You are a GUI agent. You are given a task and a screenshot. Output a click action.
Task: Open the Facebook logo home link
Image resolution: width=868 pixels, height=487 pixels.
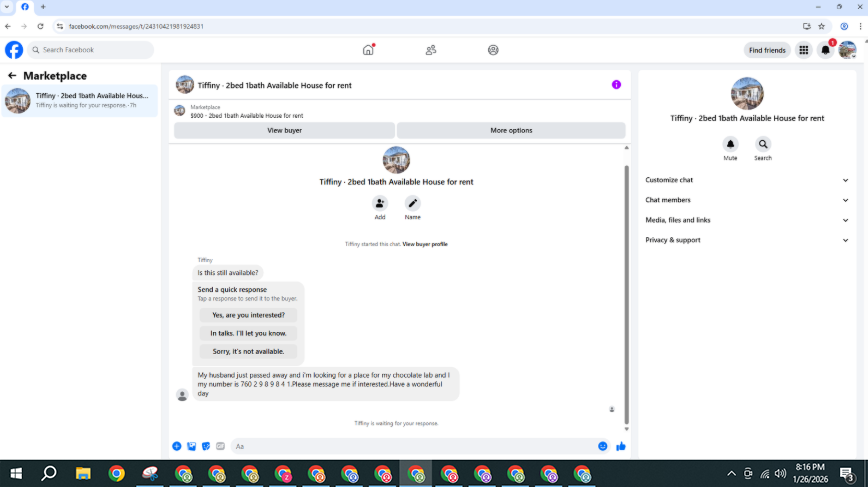[14, 50]
